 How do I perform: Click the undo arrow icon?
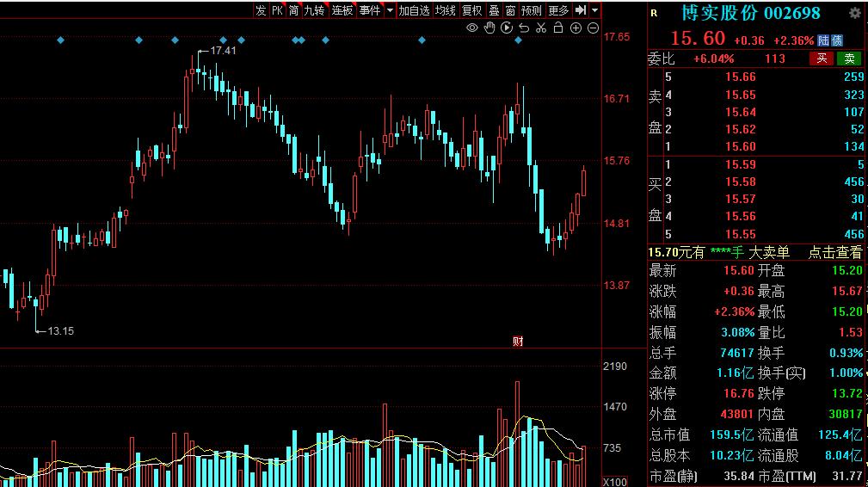(524, 28)
